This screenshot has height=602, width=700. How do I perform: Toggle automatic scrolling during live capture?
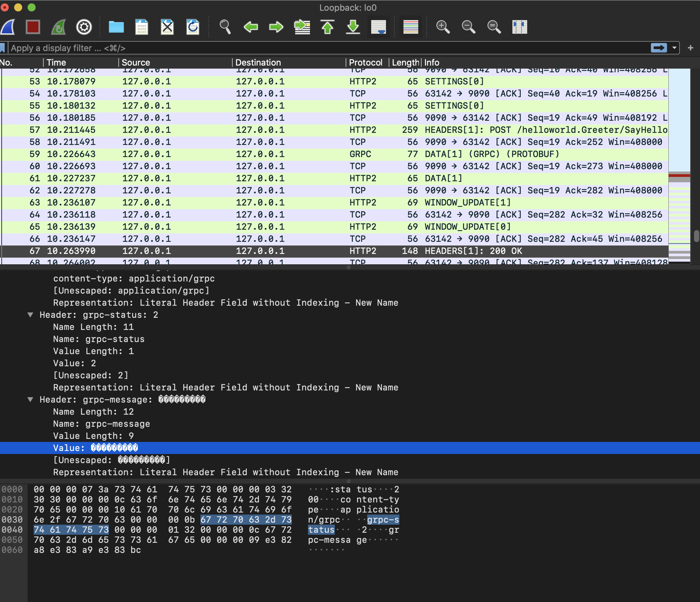pyautogui.click(x=378, y=27)
